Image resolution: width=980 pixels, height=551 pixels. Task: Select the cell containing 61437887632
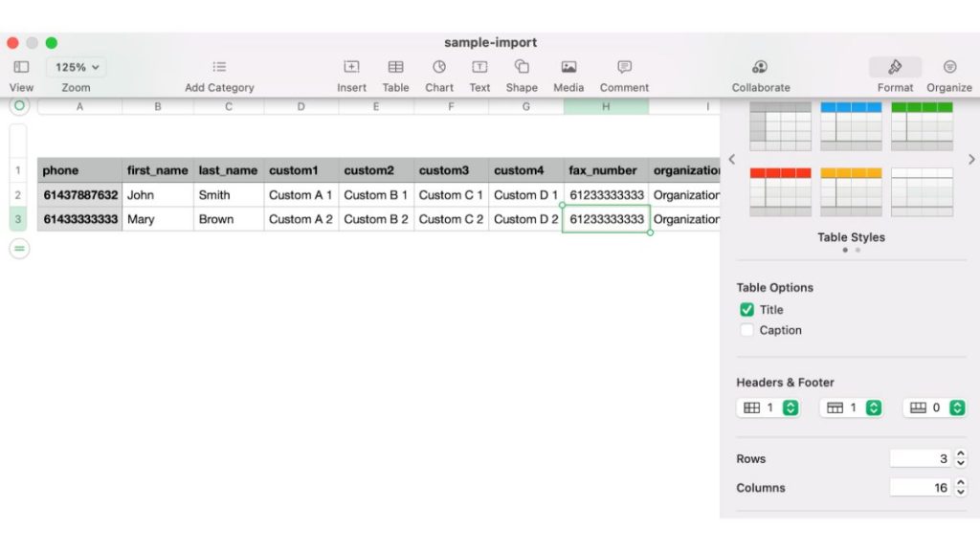coord(80,195)
